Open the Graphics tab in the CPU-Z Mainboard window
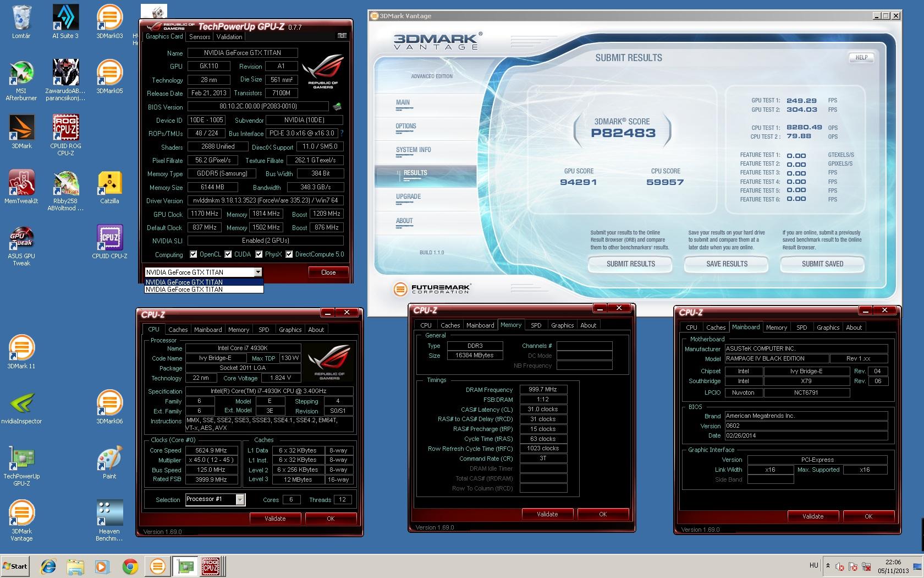Screen dimensions: 924x578 click(x=828, y=328)
